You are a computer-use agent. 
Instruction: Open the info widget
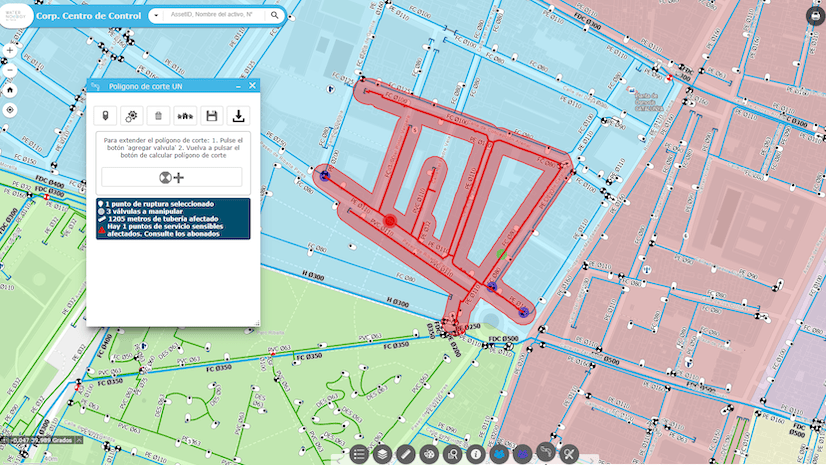coord(476,454)
